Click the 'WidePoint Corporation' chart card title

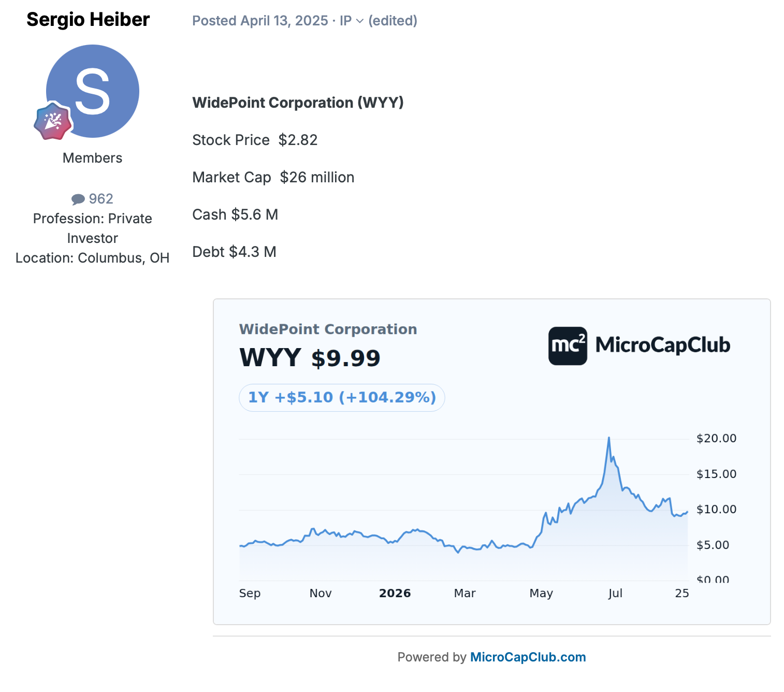pyautogui.click(x=328, y=329)
